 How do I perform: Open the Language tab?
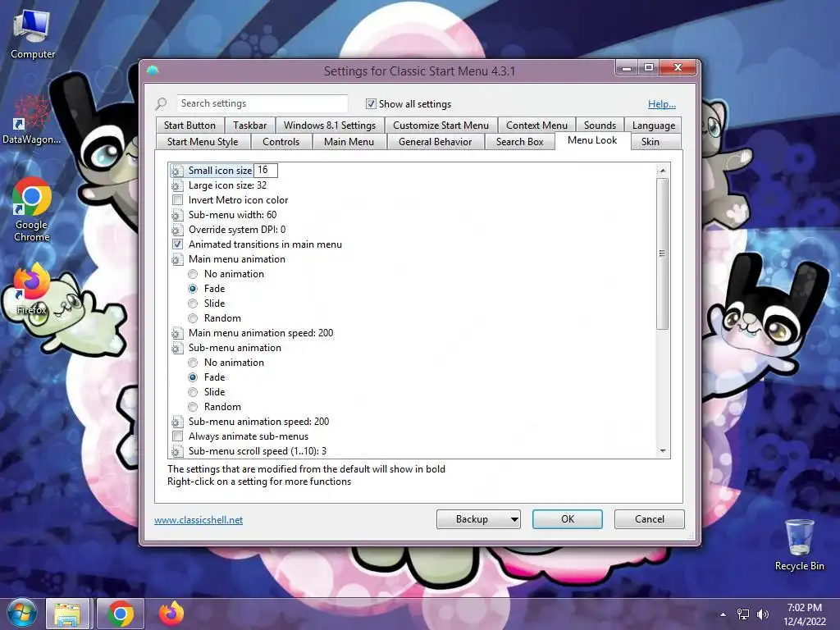tap(654, 126)
